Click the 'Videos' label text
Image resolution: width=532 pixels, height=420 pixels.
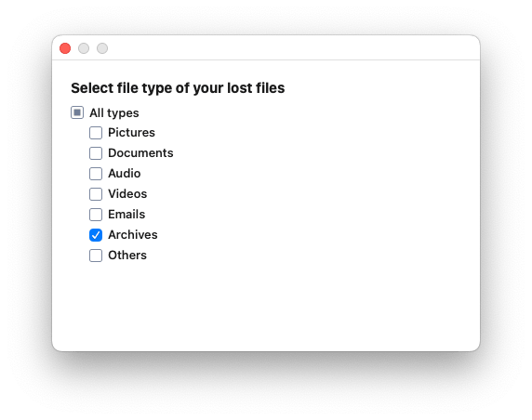click(127, 194)
